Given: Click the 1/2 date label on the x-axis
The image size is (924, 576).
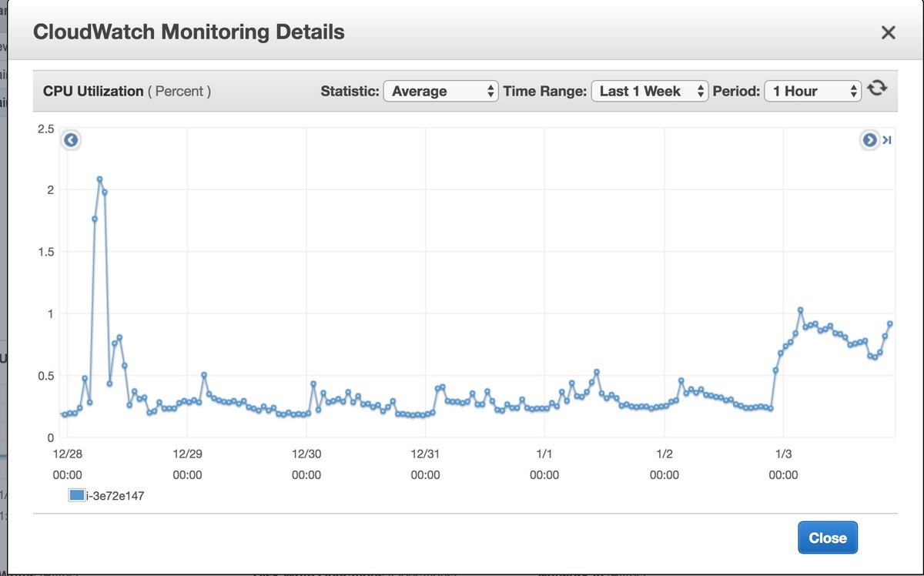Looking at the screenshot, I should [664, 454].
